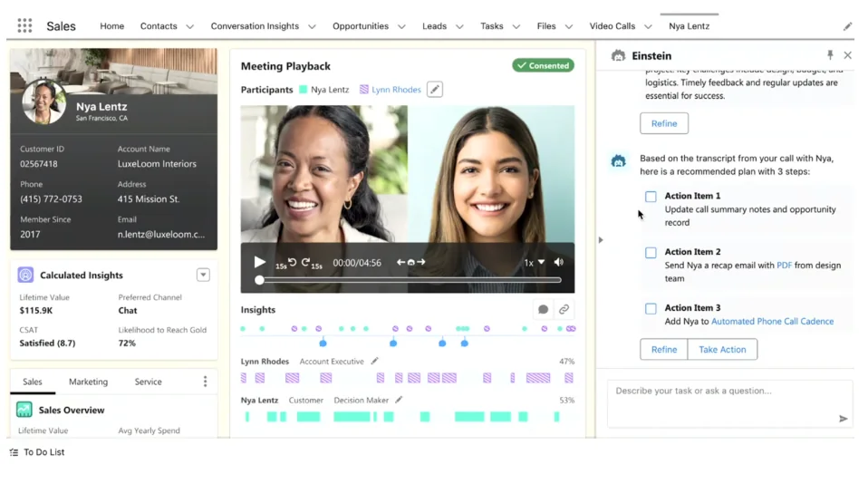Screen dimensions: 868x484
Task: Expand the Leads chevron
Action: point(459,26)
